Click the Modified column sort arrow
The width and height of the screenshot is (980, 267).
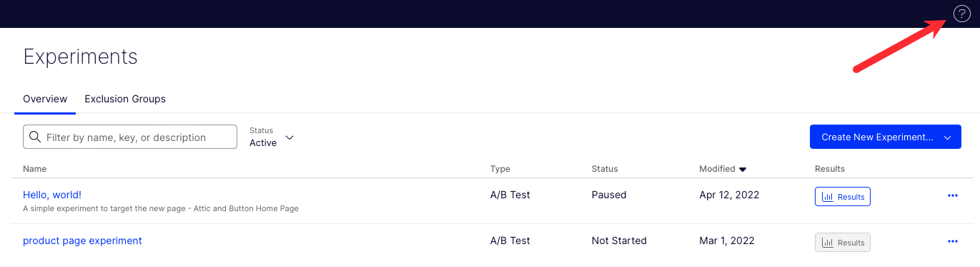pyautogui.click(x=743, y=170)
